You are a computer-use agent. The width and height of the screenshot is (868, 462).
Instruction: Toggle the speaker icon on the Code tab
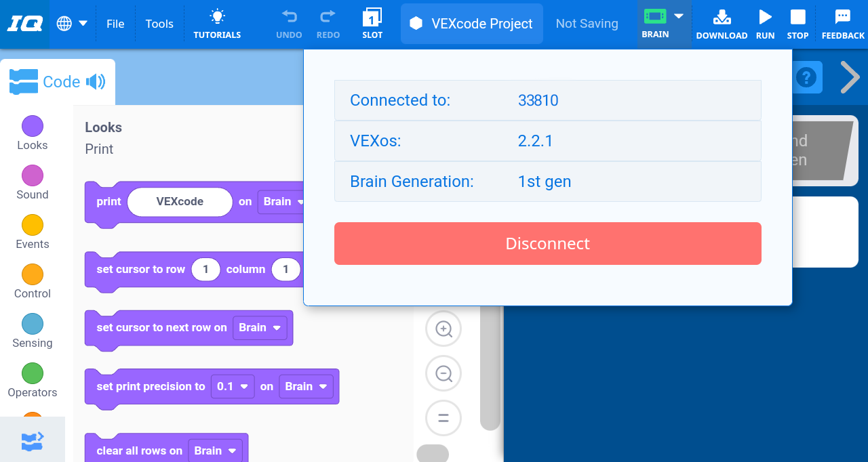97,81
